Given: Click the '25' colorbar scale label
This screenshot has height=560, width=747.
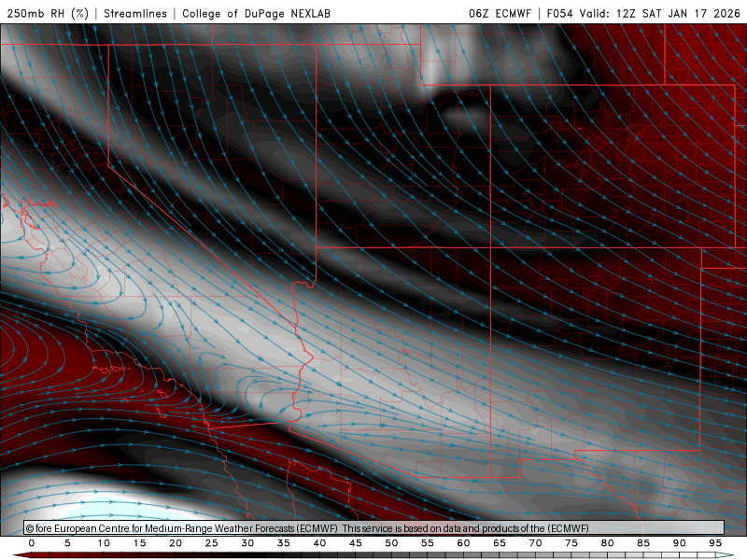Looking at the screenshot, I should (212, 543).
